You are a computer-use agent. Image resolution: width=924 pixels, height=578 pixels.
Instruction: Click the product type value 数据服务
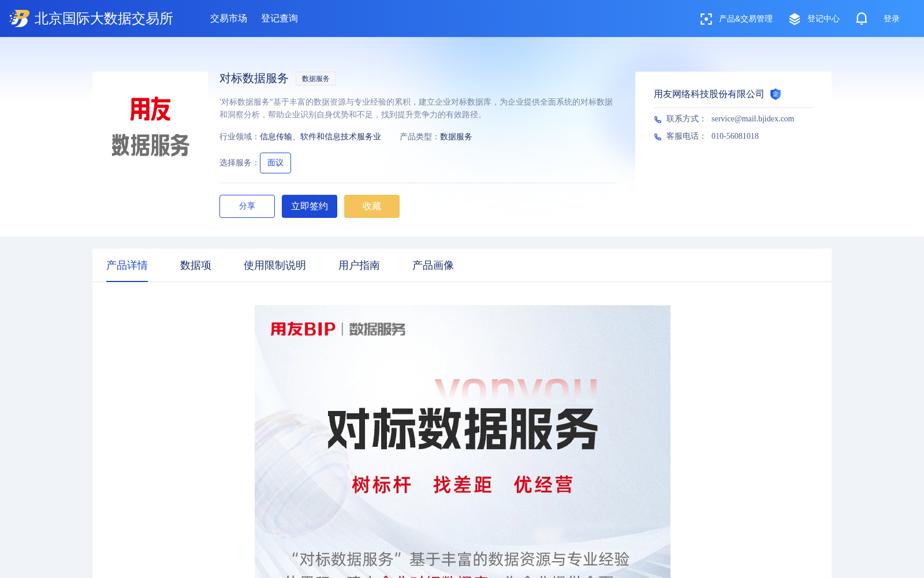[x=456, y=137]
